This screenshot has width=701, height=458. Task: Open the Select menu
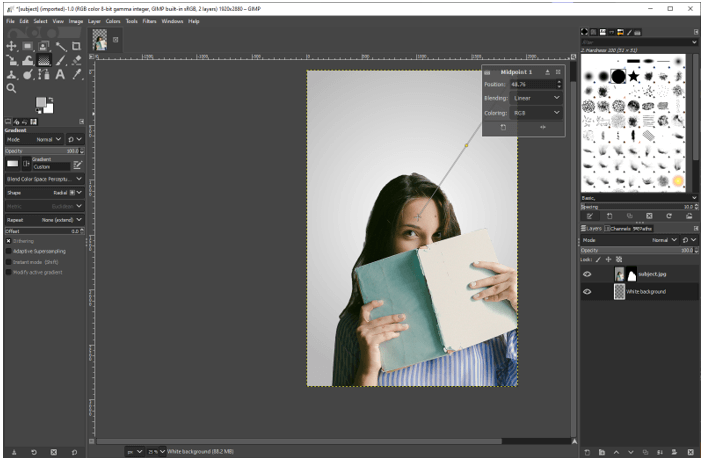(x=40, y=21)
